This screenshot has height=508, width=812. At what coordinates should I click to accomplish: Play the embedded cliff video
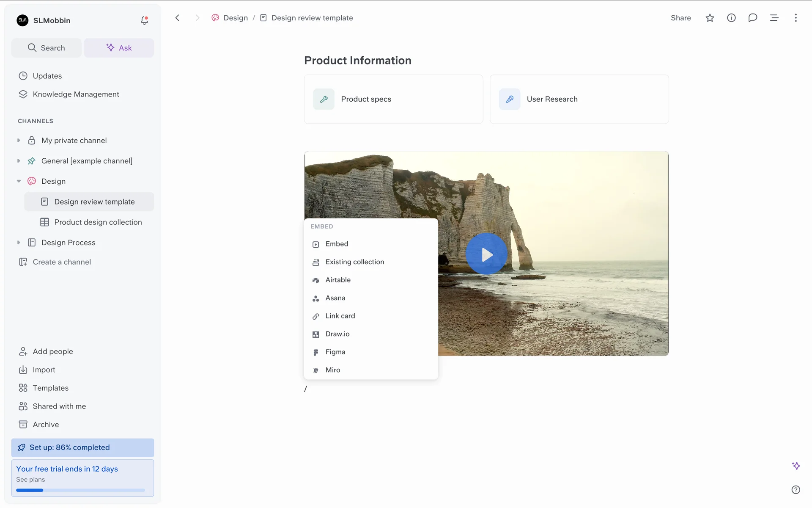pos(486,254)
